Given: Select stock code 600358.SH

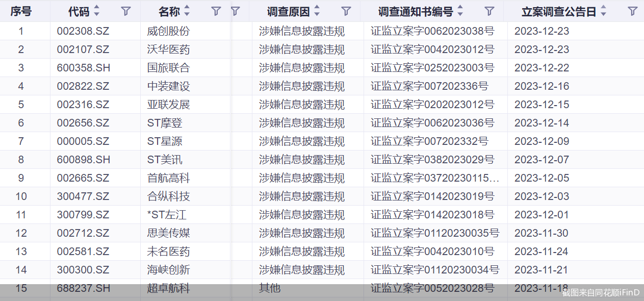Looking at the screenshot, I should 84,68.
